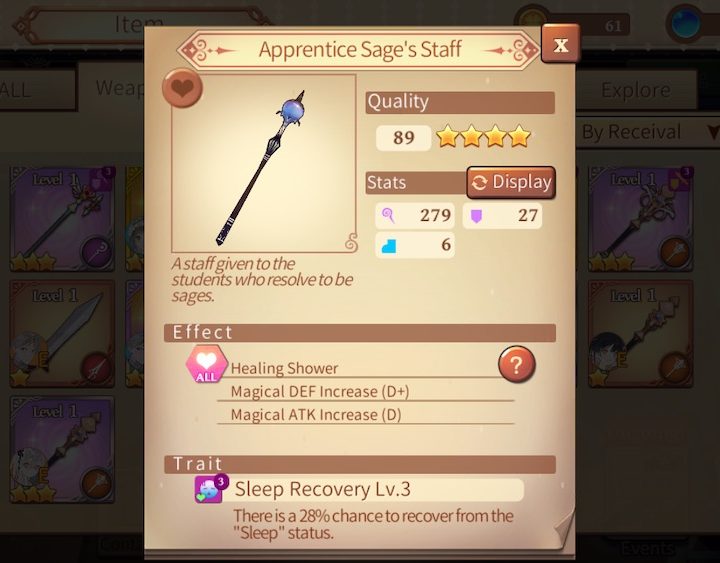Click the Sleep Recovery Lv.3 trait label
Image resolution: width=720 pixels, height=563 pixels.
322,489
